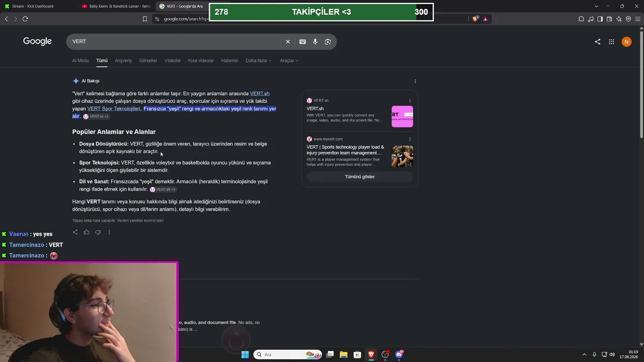
Task: Follow the 'VERT Spor Teknolojileri' link
Action: click(x=114, y=109)
